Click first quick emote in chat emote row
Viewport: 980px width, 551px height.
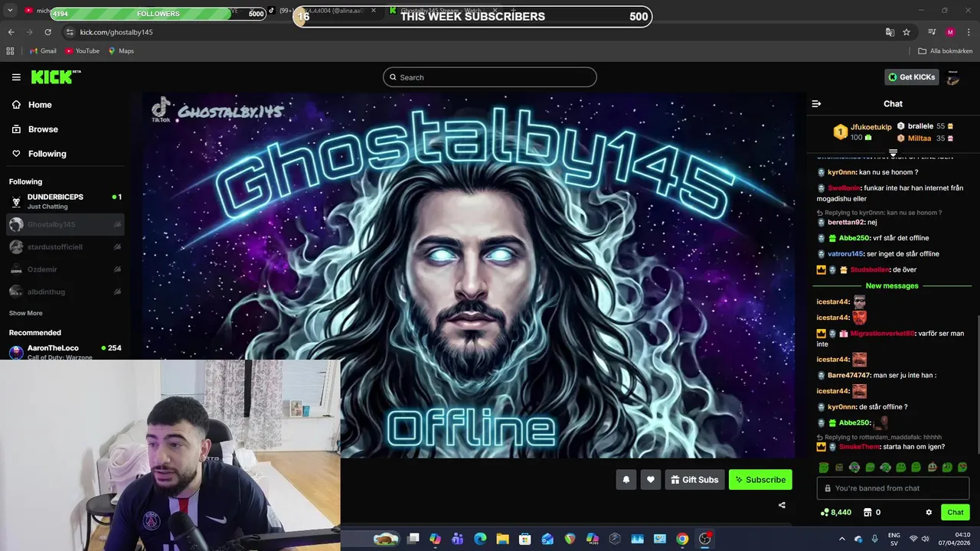coord(824,468)
